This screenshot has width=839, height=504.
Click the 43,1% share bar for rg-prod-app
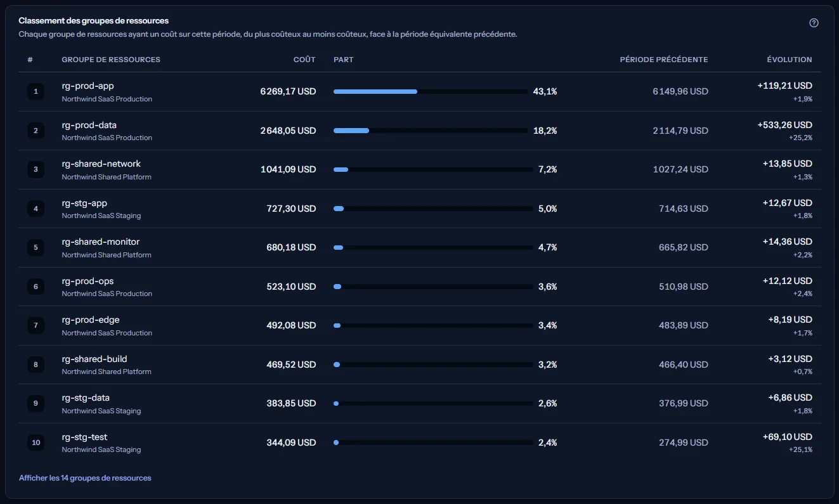click(431, 92)
